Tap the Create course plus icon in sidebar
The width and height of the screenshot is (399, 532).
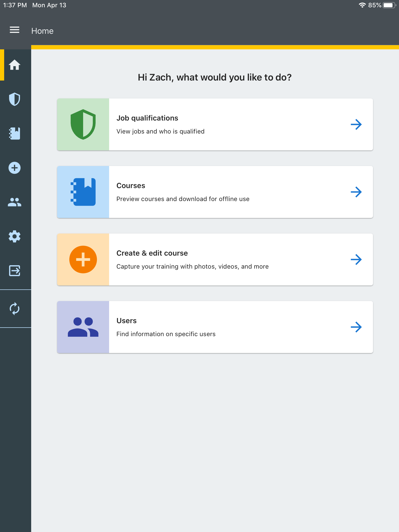point(15,168)
